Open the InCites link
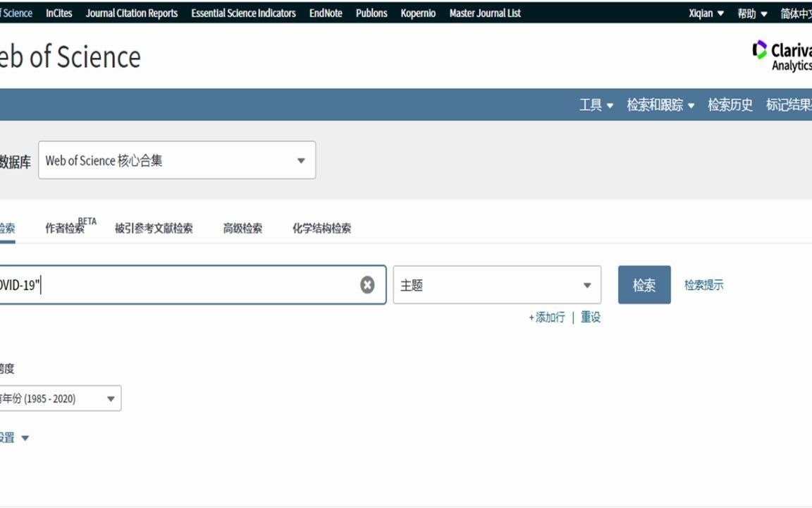Image resolution: width=812 pixels, height=508 pixels. (x=59, y=13)
